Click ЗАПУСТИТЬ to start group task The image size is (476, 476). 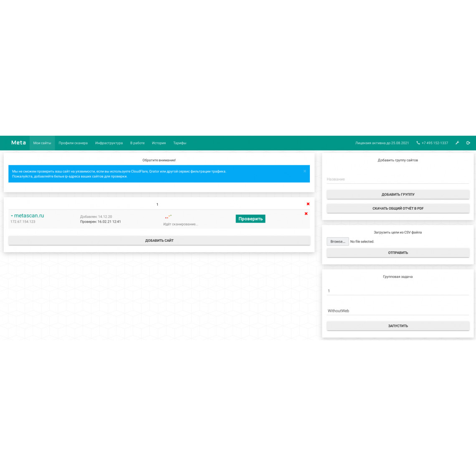pos(398,326)
